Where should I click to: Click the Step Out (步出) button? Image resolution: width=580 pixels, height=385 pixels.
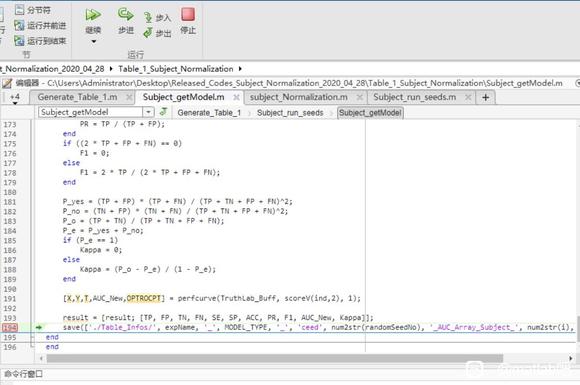coord(158,33)
